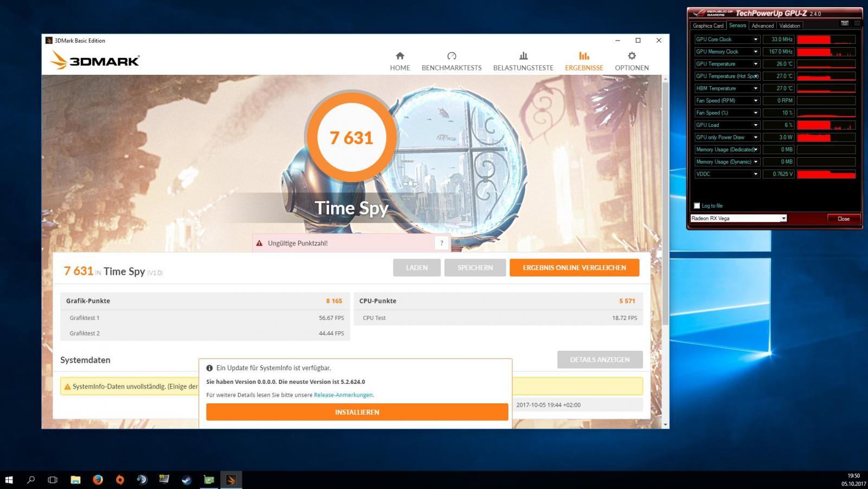Expand the Fan Speed (%) sensor dropdown
The image size is (868, 489).
[x=755, y=113]
